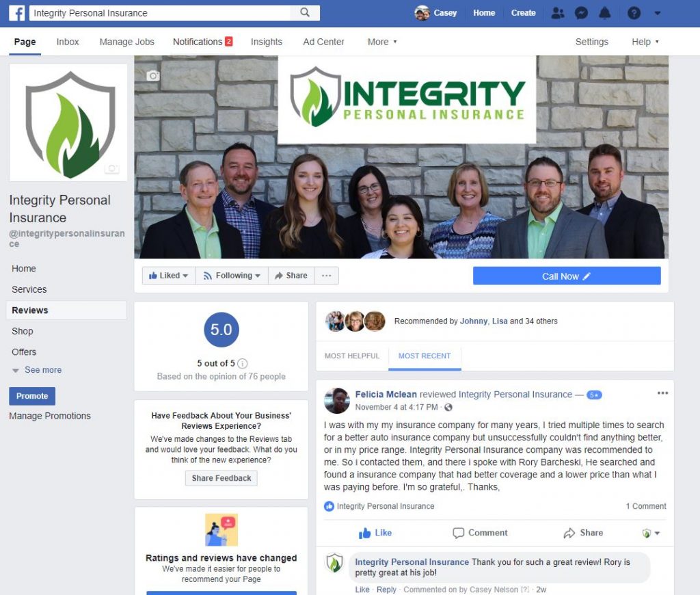Open the Messenger icon
The height and width of the screenshot is (595, 700).
[x=581, y=13]
